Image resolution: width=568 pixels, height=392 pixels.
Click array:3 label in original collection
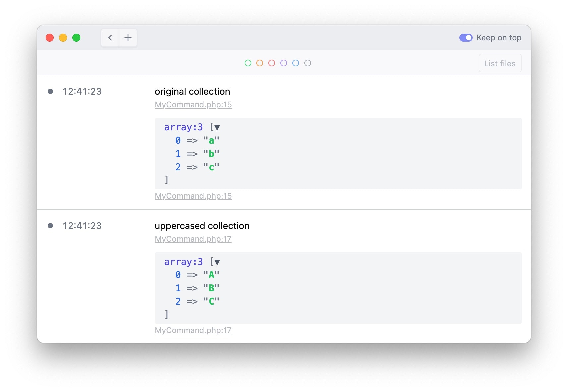183,127
